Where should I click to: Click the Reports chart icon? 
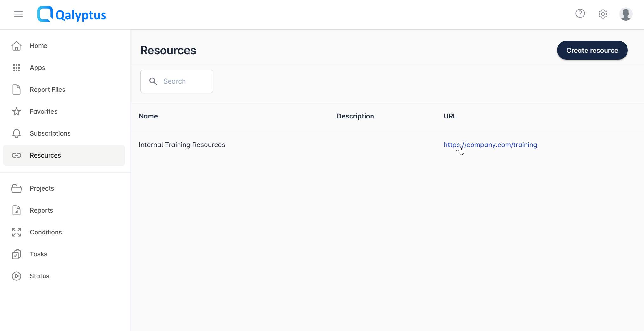pos(17,210)
